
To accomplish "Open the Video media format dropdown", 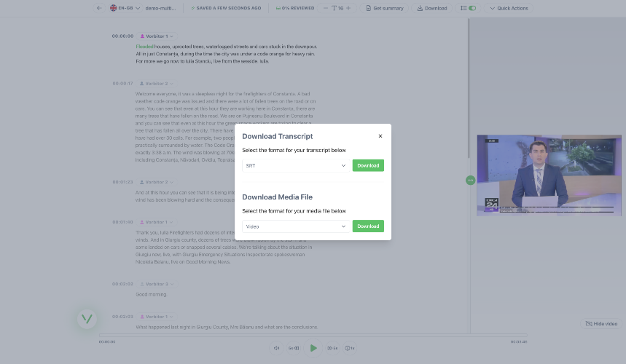I will click(296, 226).
